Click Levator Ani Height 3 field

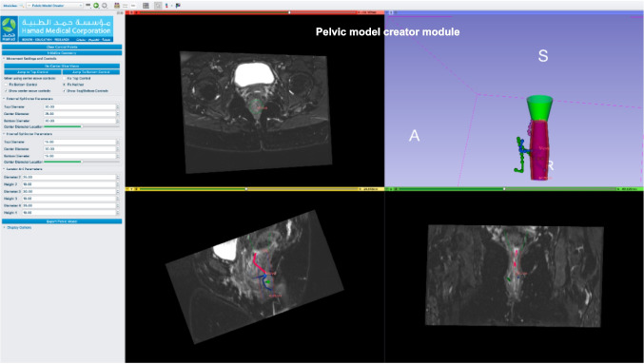(x=69, y=199)
